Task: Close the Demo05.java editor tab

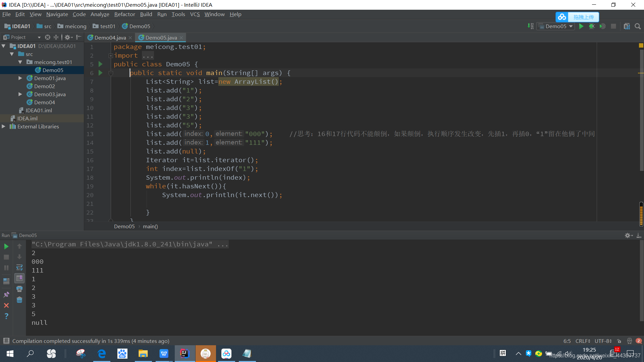Action: coord(181,38)
